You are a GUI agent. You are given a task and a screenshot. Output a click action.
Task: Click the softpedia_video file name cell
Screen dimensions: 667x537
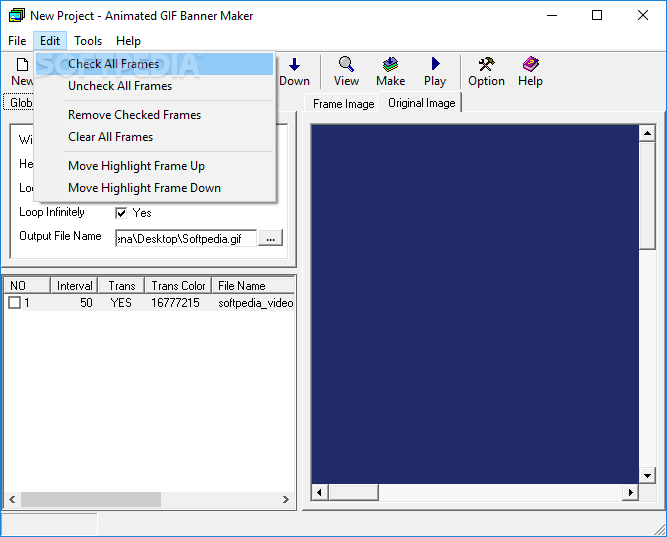[256, 303]
